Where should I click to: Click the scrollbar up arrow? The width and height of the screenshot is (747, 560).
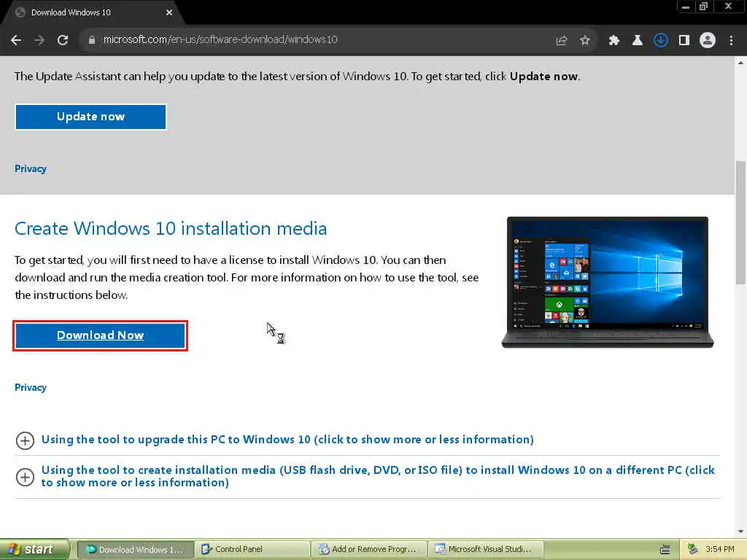(x=740, y=63)
